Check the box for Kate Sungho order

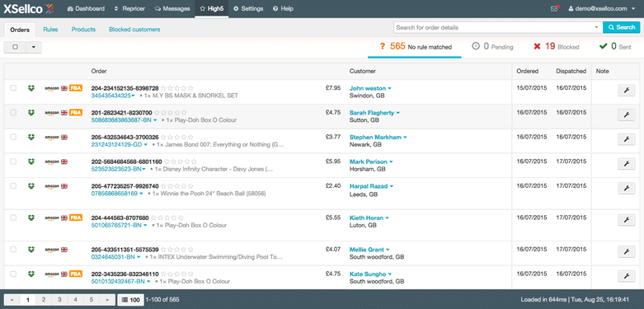[13, 274]
